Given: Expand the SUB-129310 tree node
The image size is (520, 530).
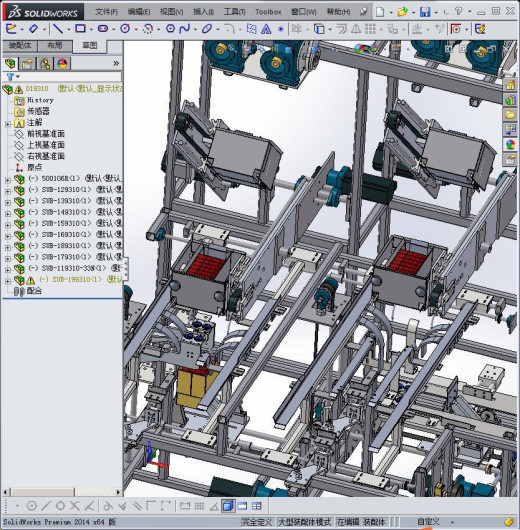Looking at the screenshot, I should point(8,192).
